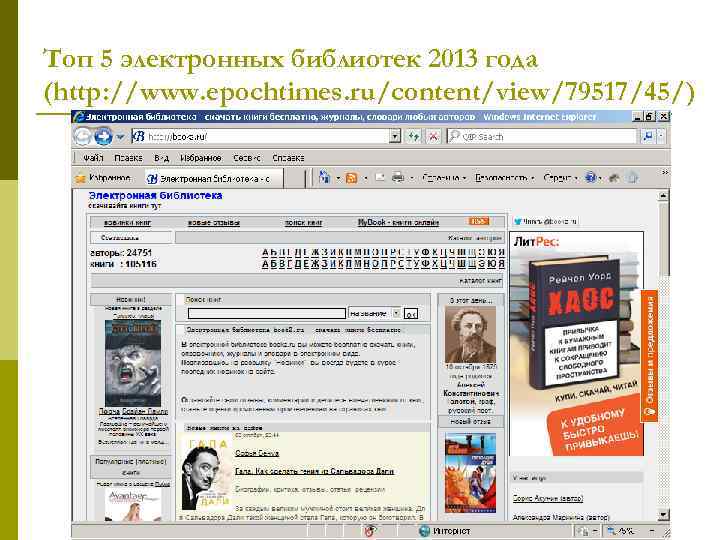Open the Файл menu
The image size is (720, 540).
pyautogui.click(x=93, y=158)
